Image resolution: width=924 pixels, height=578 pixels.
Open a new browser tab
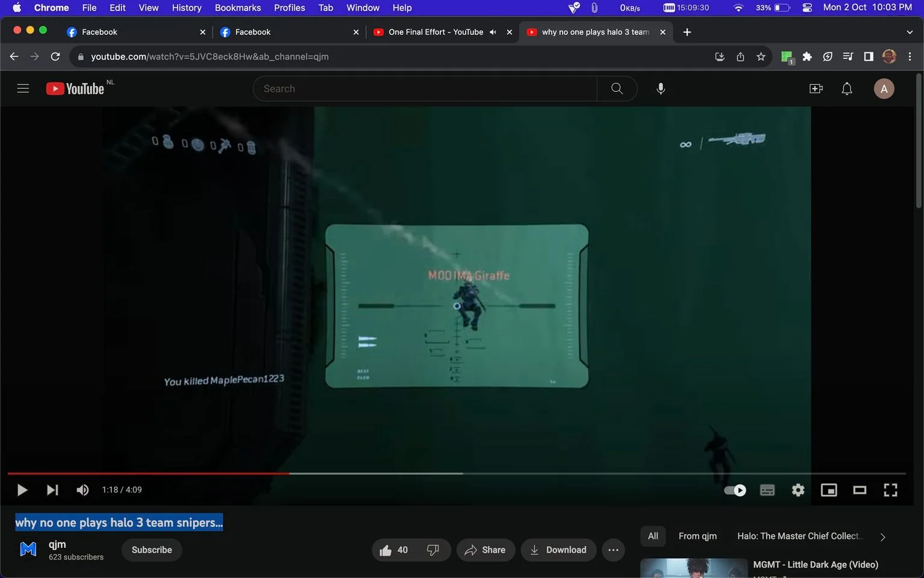click(x=687, y=32)
